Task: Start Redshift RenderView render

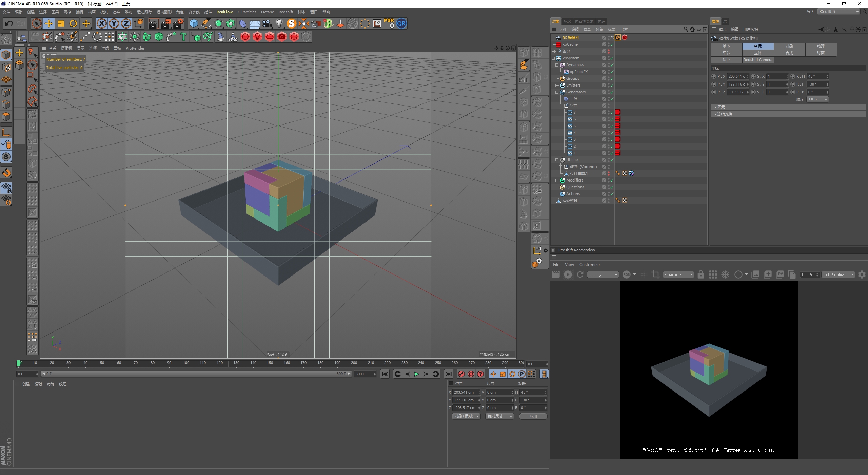Action: click(568, 274)
